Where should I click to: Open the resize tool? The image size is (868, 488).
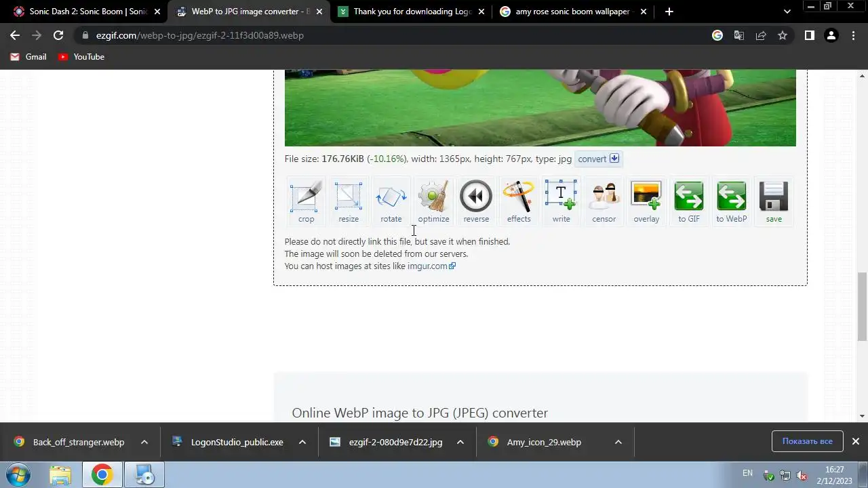click(x=349, y=201)
